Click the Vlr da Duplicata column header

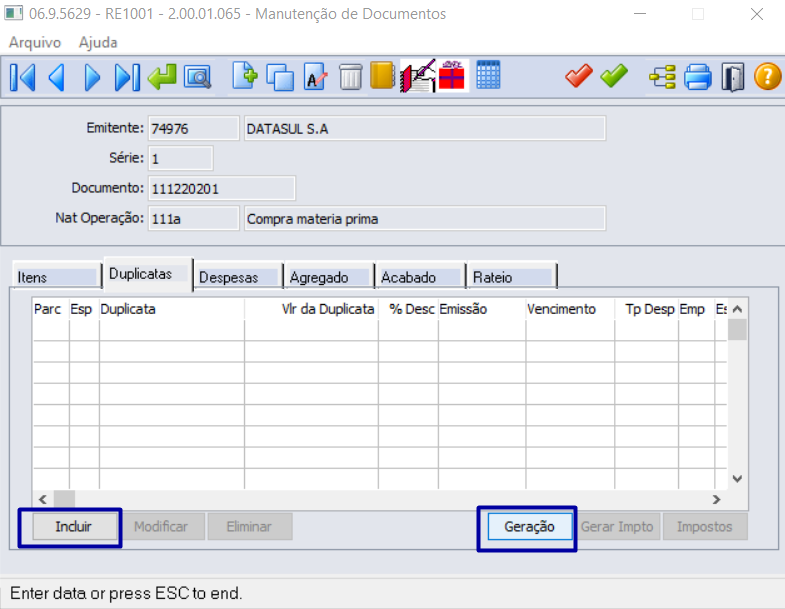311,309
